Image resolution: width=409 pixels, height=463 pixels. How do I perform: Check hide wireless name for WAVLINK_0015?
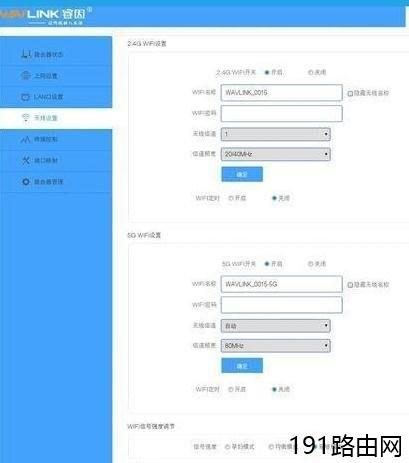[350, 93]
